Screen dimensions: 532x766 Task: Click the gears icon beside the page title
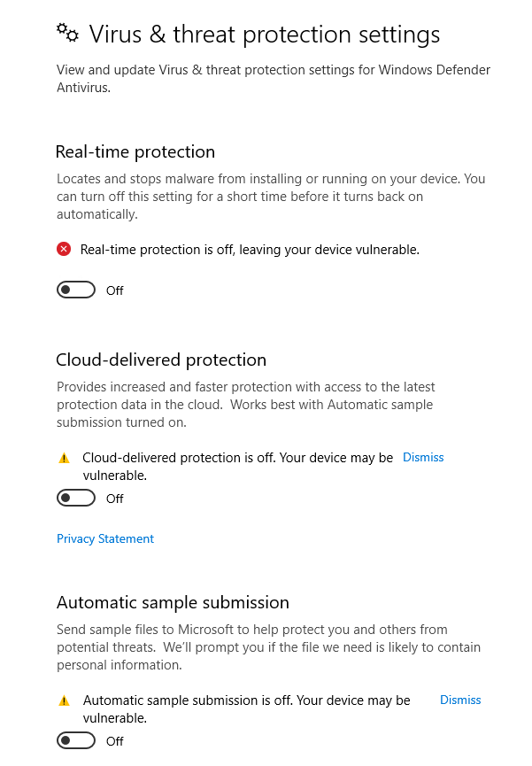pyautogui.click(x=67, y=32)
